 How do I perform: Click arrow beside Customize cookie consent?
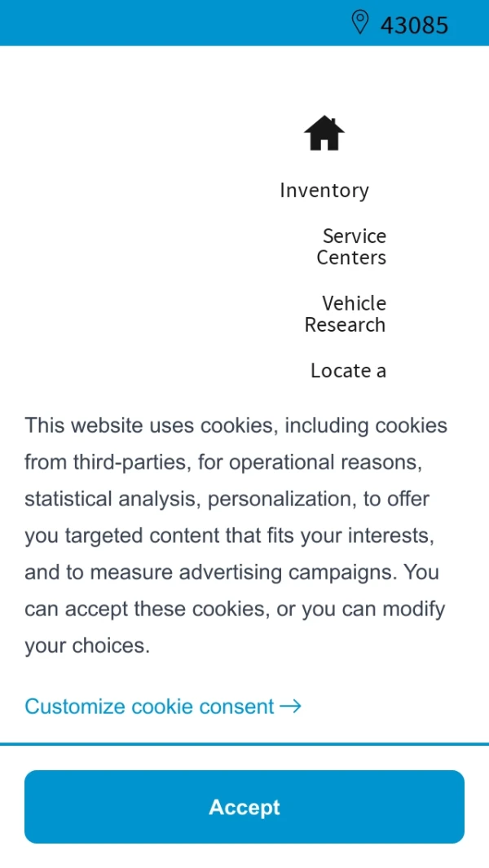pyautogui.click(x=290, y=706)
